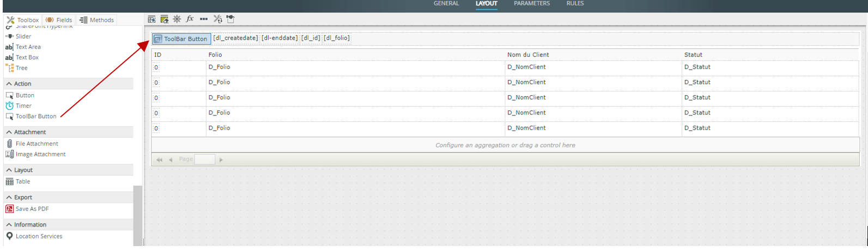Viewport: 868px width, 251px height.
Task: Open the Methods tab
Action: coord(96,20)
